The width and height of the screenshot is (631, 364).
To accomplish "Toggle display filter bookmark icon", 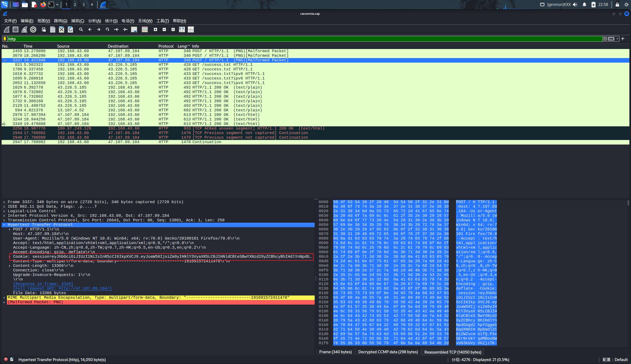I will 5,39.
